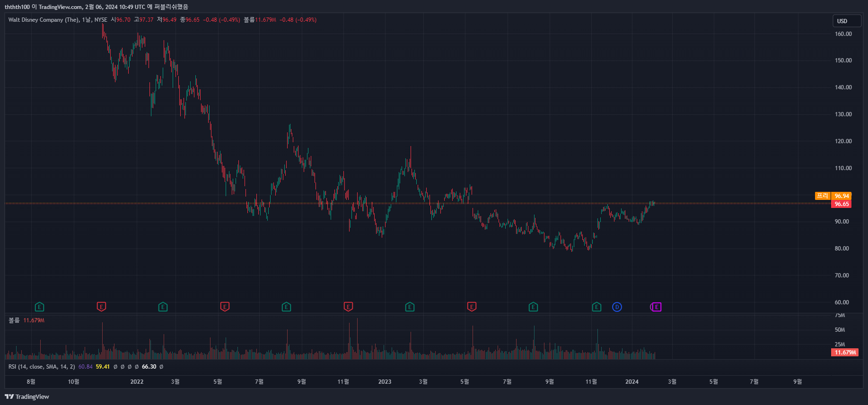This screenshot has width=868, height=405.
Task: Click the green earnings marker for August 2021
Action: tap(40, 307)
